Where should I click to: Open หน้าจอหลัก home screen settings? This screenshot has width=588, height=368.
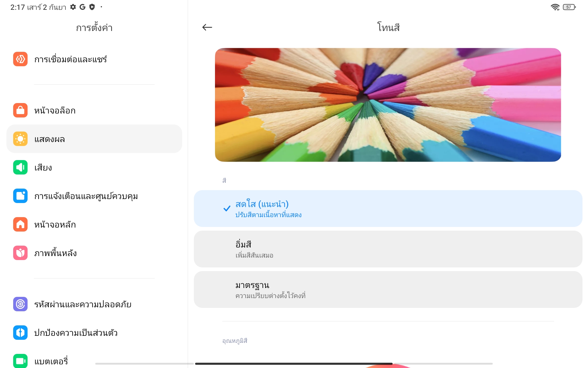coord(94,224)
